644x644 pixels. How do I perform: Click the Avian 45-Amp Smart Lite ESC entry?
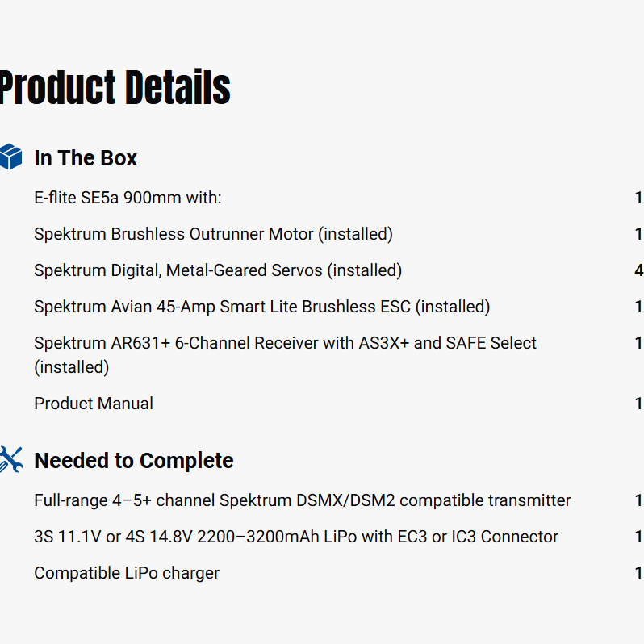click(261, 307)
